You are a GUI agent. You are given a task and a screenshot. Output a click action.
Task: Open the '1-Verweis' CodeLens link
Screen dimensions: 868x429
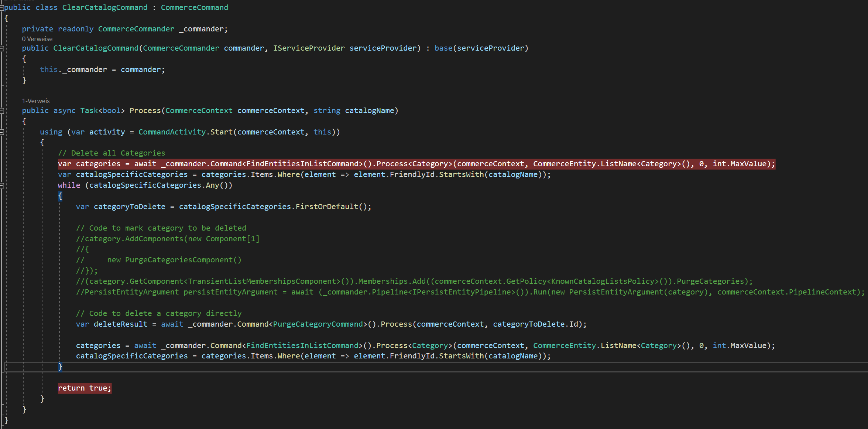coord(36,101)
